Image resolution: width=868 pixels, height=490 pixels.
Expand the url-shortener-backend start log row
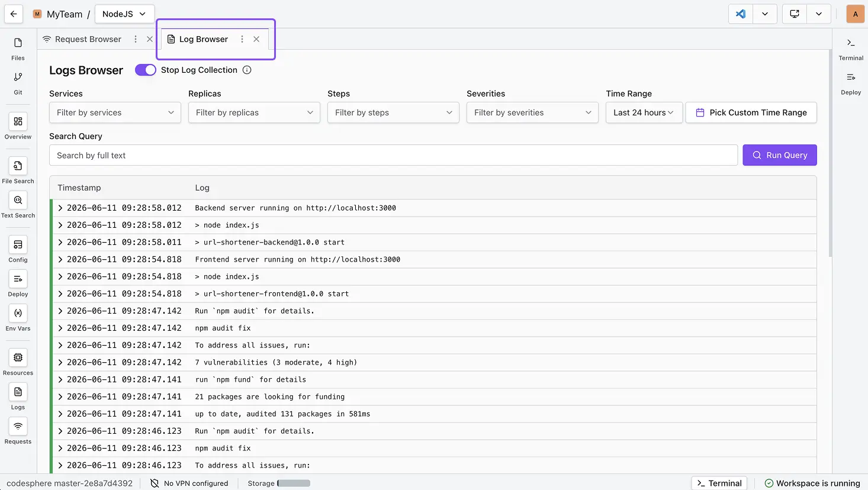coord(60,242)
